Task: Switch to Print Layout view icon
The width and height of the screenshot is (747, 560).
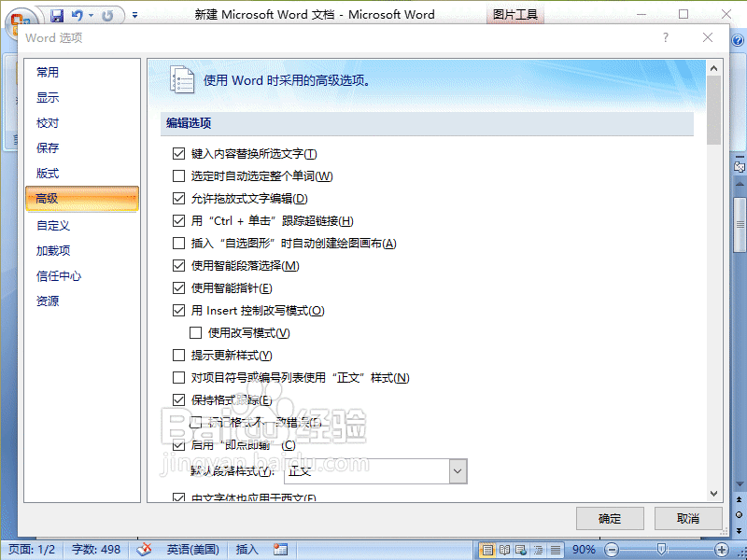Action: 486,550
